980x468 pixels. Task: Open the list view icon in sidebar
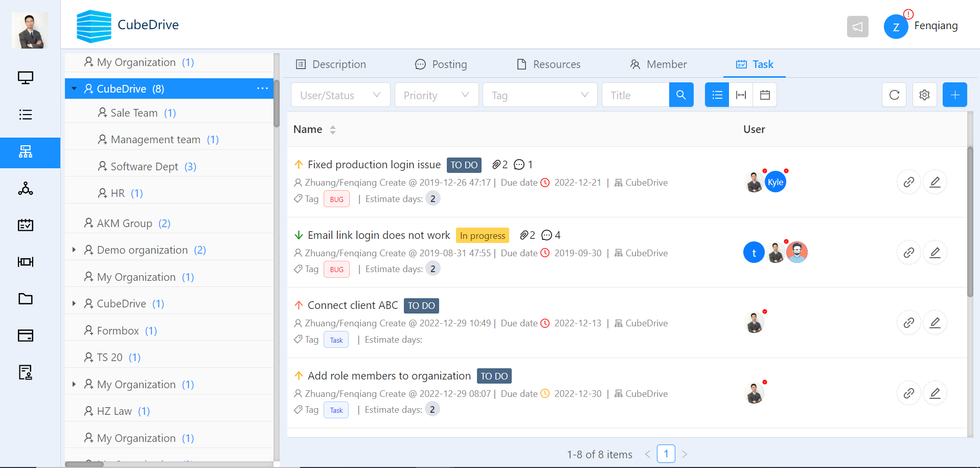click(26, 115)
